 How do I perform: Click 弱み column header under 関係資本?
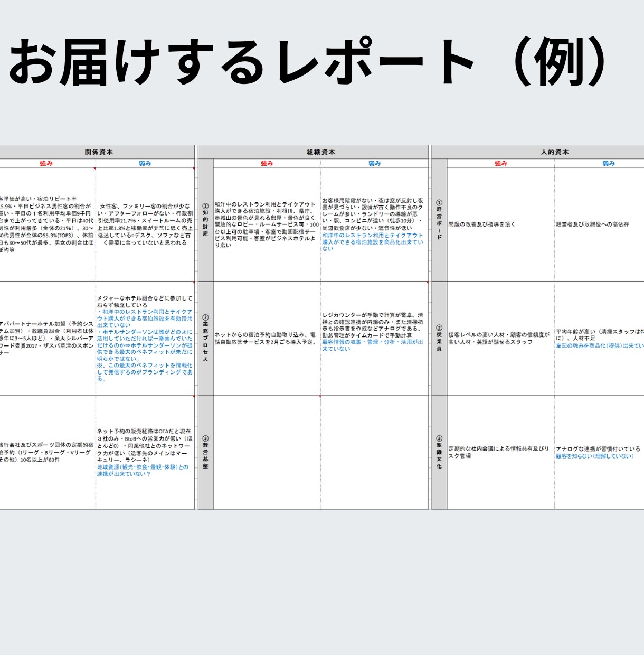(145, 163)
